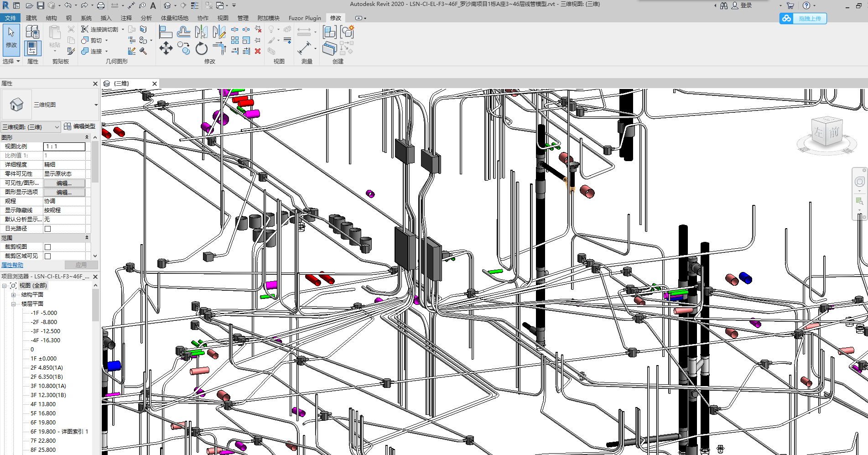Screen dimensions: 868x455
Task: Check the 裁剪视图 checkbox
Action: click(48, 247)
